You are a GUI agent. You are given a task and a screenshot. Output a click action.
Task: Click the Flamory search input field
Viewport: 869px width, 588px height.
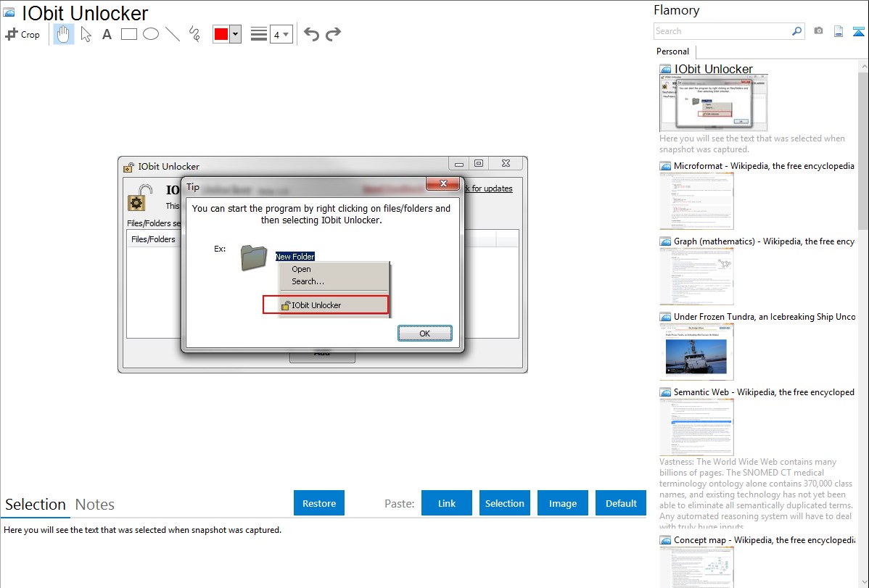coord(722,31)
